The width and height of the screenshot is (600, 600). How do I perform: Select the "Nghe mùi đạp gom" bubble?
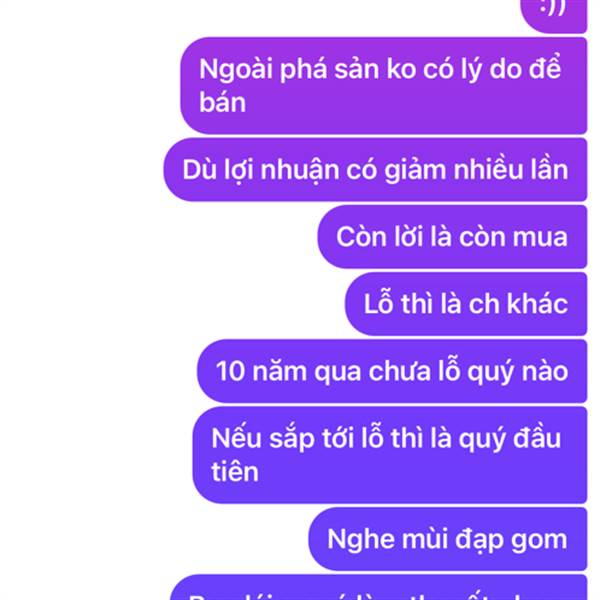click(447, 539)
